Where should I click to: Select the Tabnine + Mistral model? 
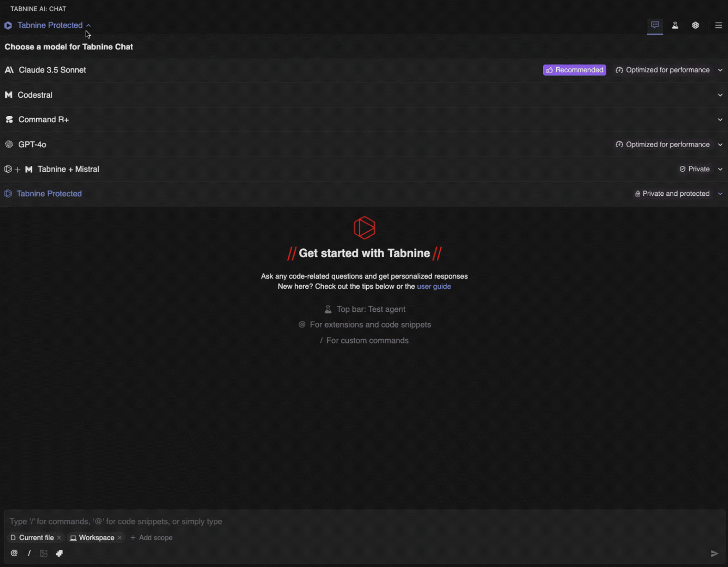pyautogui.click(x=68, y=169)
